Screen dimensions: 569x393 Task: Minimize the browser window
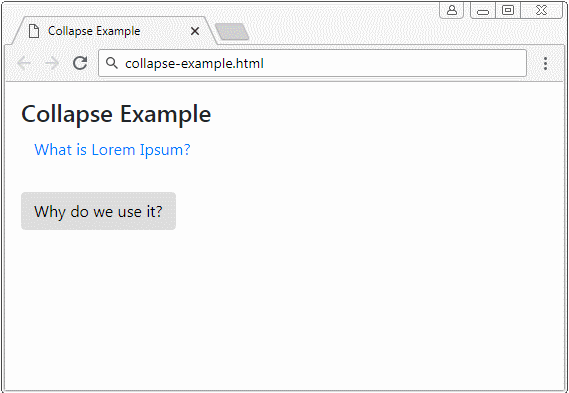tap(483, 11)
